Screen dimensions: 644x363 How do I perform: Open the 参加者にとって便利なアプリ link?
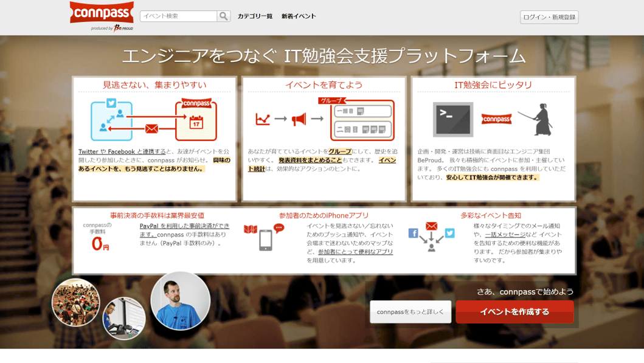[355, 252]
